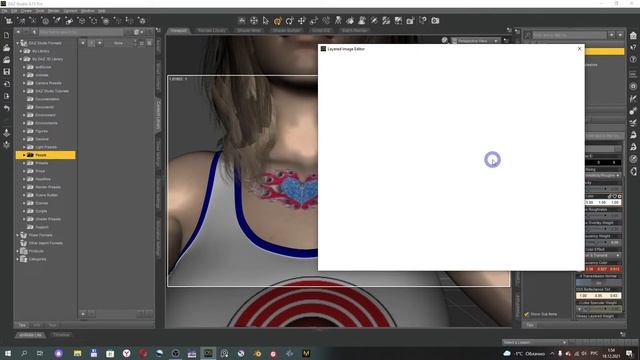The height and width of the screenshot is (360, 640).
Task: Click the red Translucency Color swatch
Action: pyautogui.click(x=603, y=269)
